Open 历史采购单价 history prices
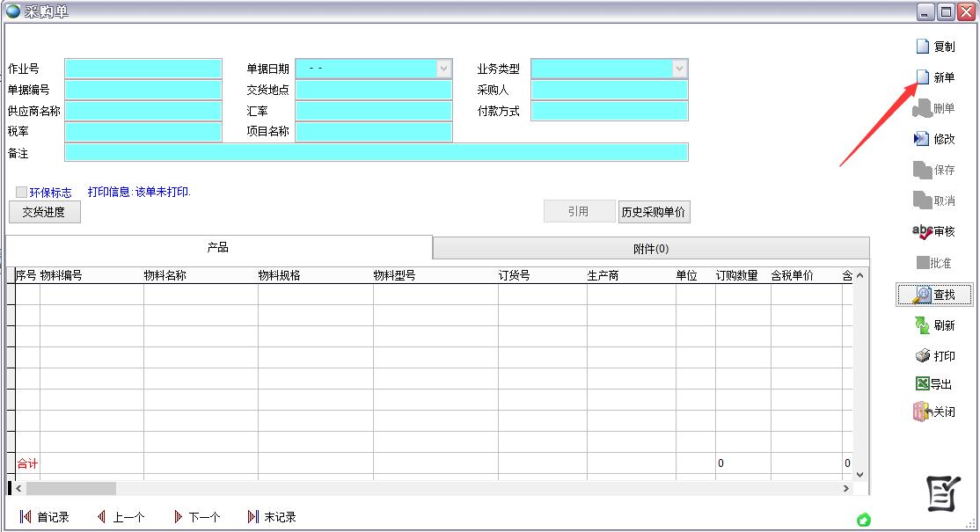 [655, 211]
